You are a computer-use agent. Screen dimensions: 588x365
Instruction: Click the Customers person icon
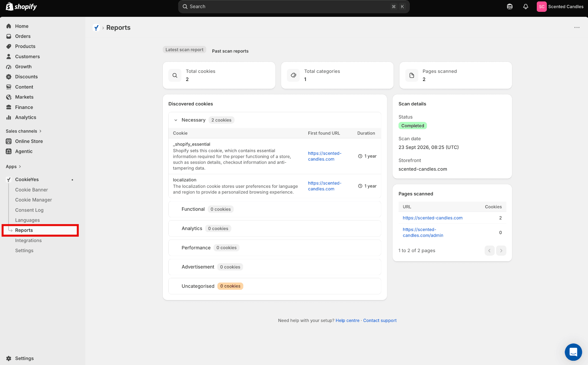point(9,57)
